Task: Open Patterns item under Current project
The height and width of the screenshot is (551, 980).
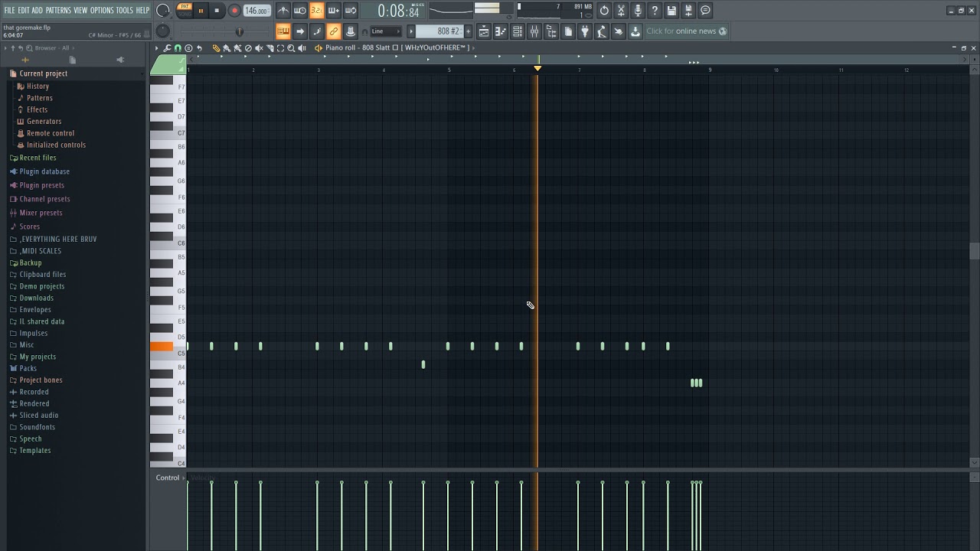Action: click(40, 98)
